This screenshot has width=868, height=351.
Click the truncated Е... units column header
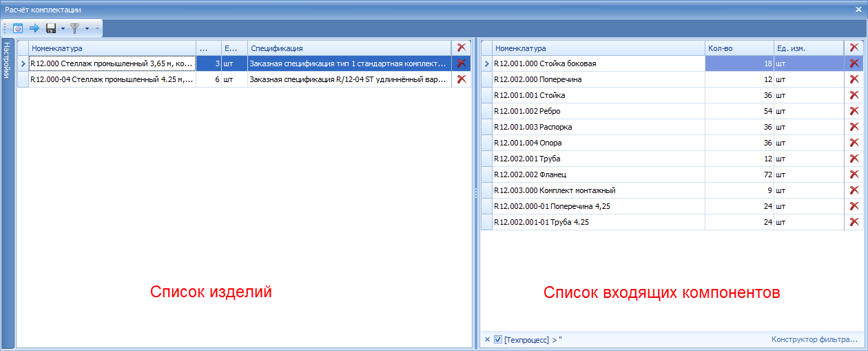tap(234, 48)
